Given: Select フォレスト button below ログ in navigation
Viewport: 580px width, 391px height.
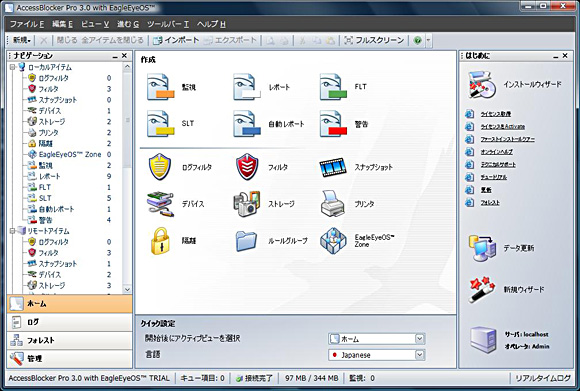Looking at the screenshot, I should (x=70, y=340).
